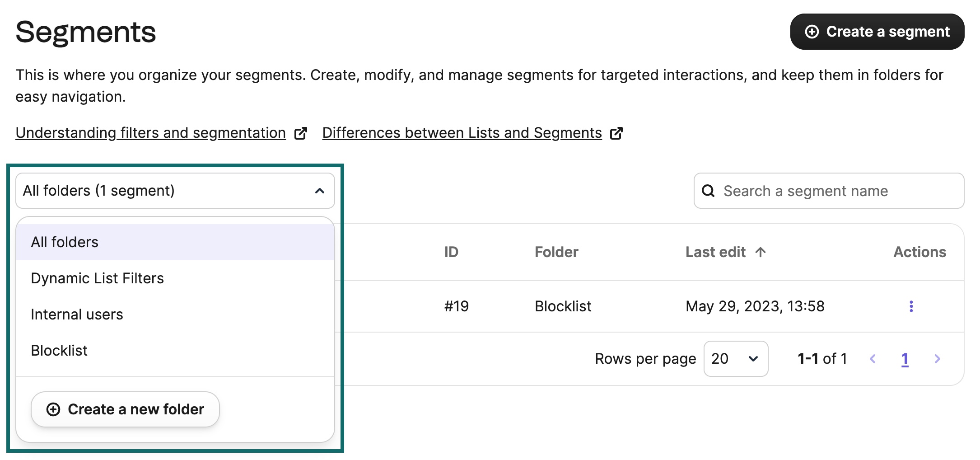980x460 pixels.
Task: Select the Internal users folder
Action: tap(77, 314)
